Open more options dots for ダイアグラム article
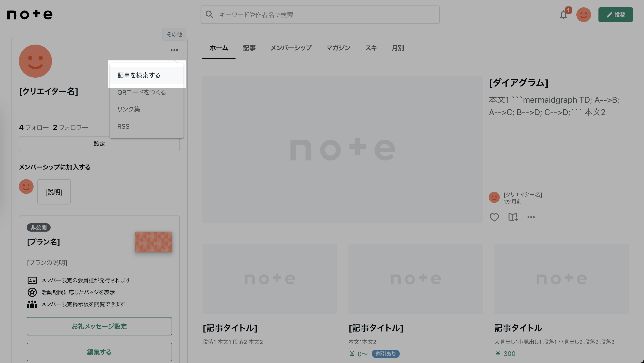The image size is (644, 363). pyautogui.click(x=531, y=217)
